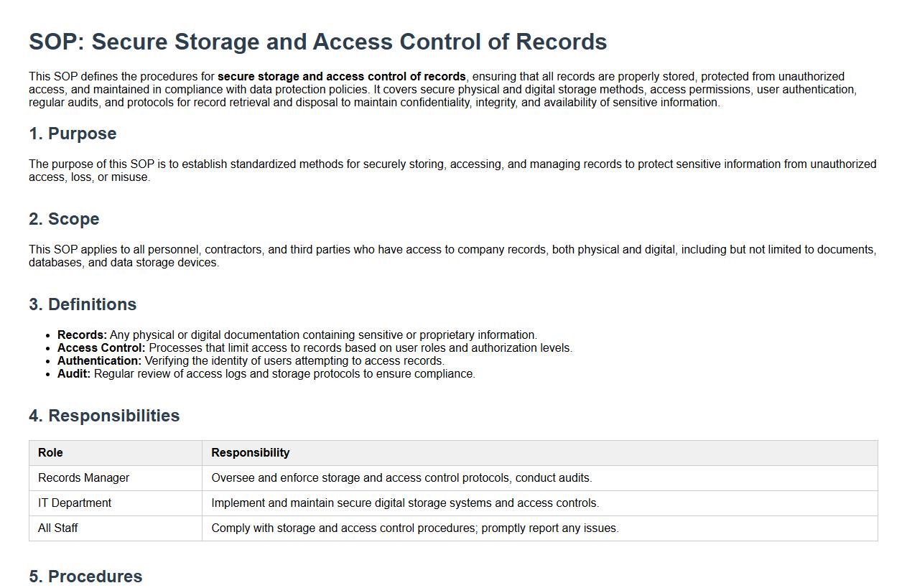Click the "2. Scope" section heading
The image size is (907, 588).
64,219
